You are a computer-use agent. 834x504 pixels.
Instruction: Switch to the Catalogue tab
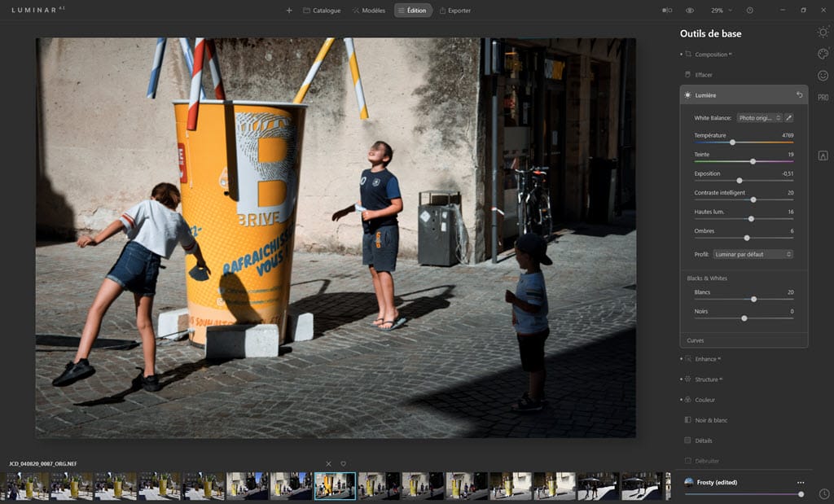(x=322, y=10)
